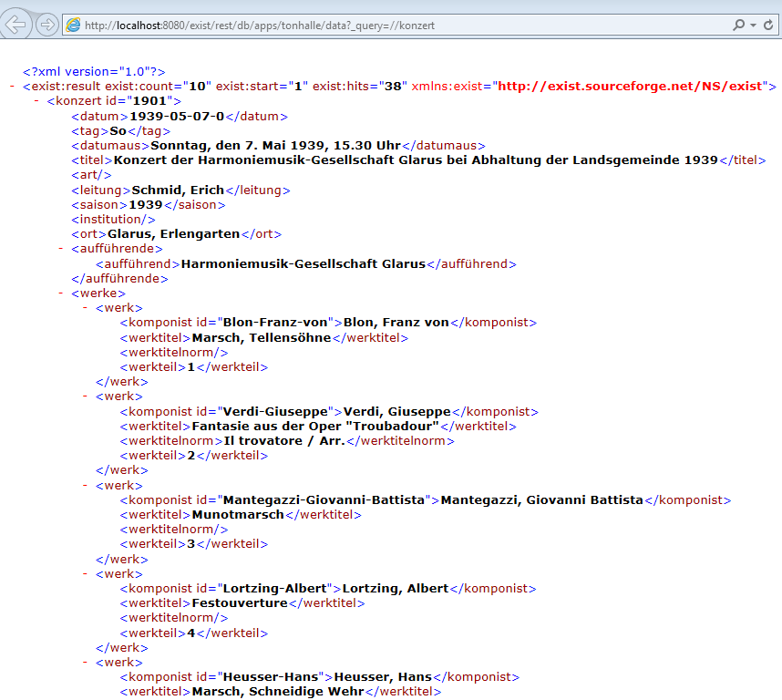Collapse the werk node above the Heusser composer
782x700 pixels.
click(86, 663)
